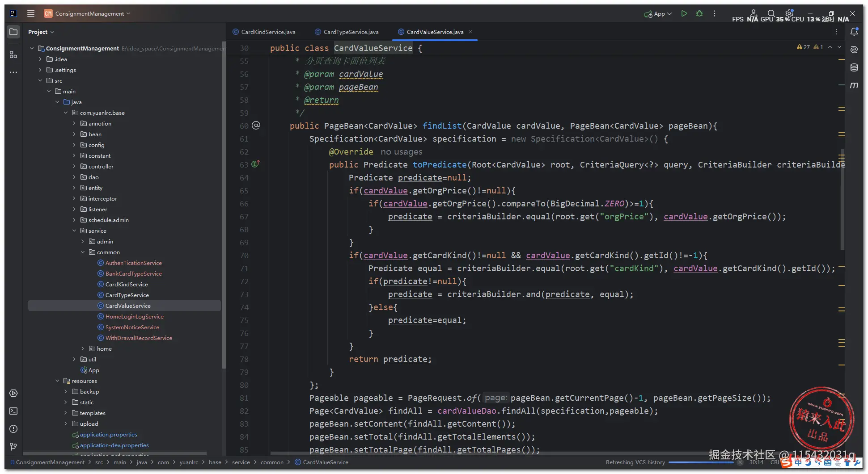The image size is (868, 474).
Task: Jump to next highlighted problem arrow
Action: (839, 47)
